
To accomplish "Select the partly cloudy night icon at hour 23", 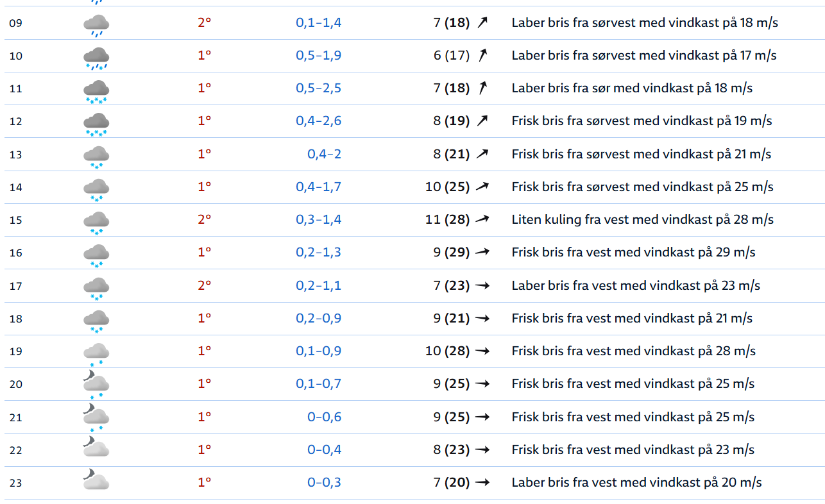I will [x=96, y=481].
